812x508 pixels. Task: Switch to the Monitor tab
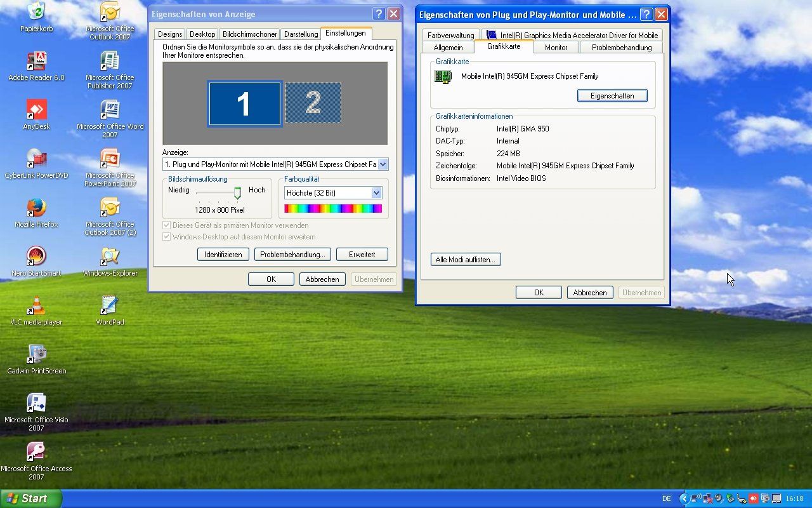tap(556, 48)
